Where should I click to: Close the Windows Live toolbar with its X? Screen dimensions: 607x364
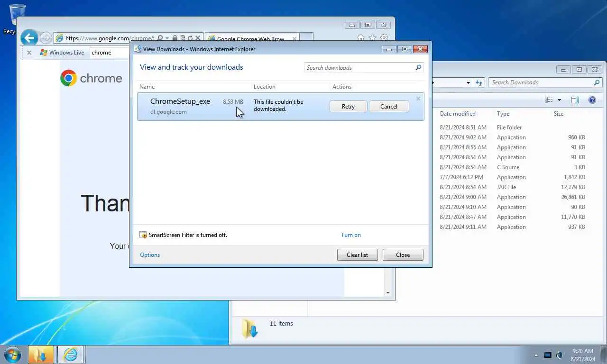coord(29,53)
